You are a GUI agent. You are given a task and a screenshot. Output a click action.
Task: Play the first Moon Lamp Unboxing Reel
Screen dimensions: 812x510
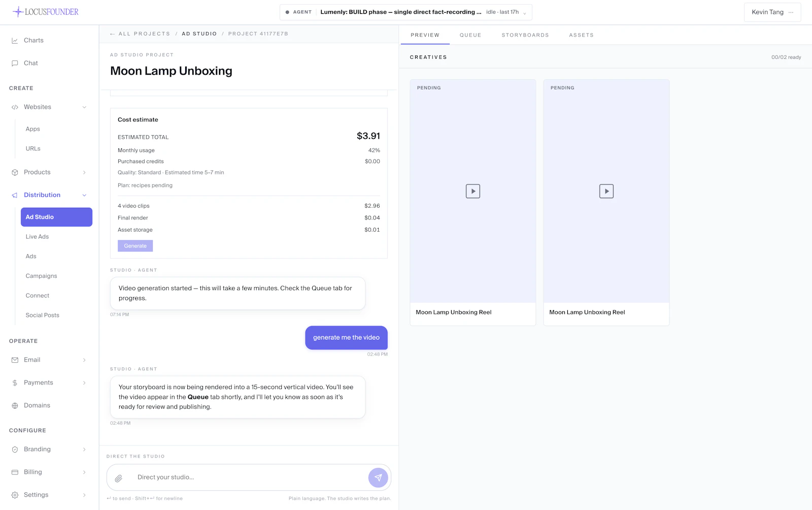pyautogui.click(x=473, y=192)
